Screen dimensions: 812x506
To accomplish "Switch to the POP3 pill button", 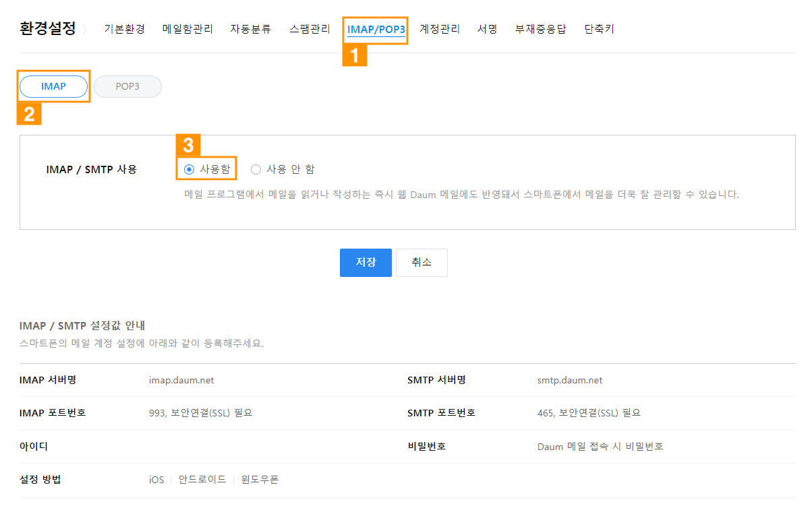I will 127,87.
